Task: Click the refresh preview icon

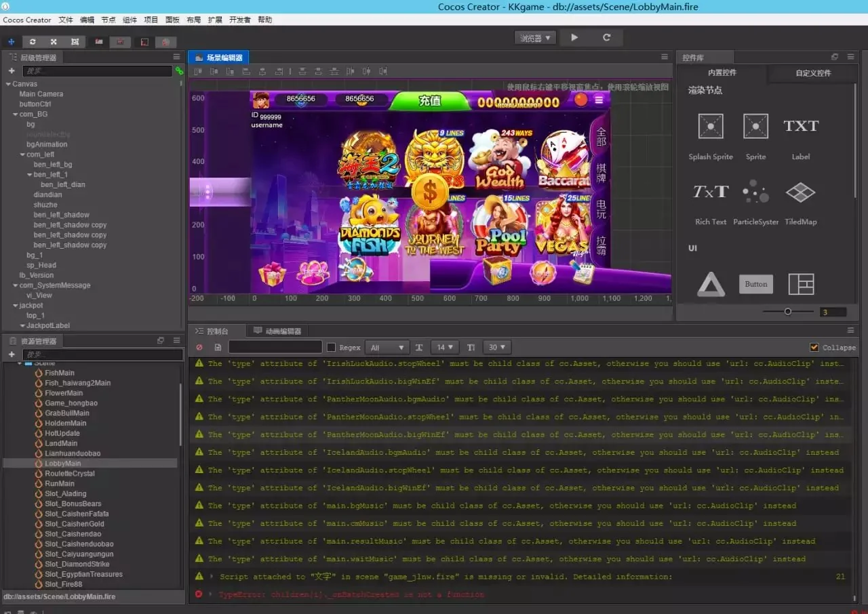Action: [x=607, y=38]
